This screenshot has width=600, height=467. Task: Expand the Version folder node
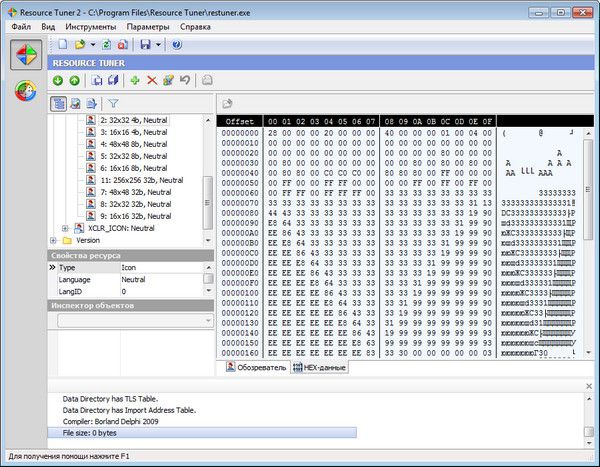click(x=53, y=241)
